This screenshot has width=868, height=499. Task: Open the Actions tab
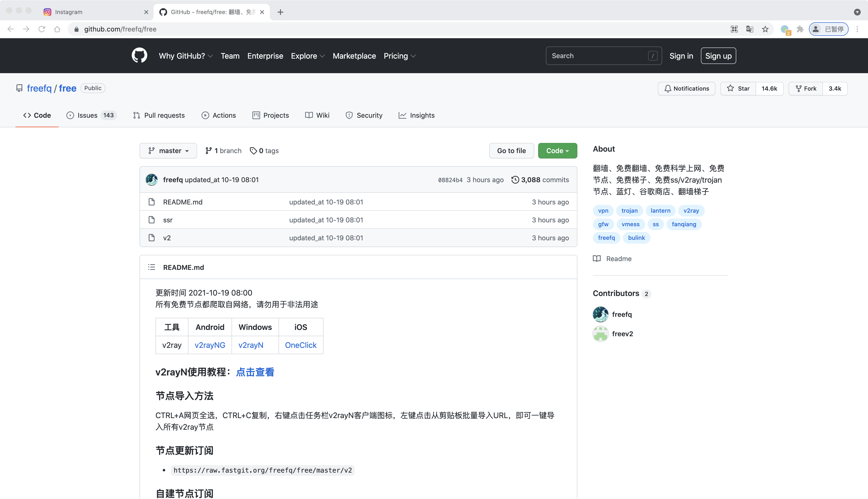click(x=218, y=115)
